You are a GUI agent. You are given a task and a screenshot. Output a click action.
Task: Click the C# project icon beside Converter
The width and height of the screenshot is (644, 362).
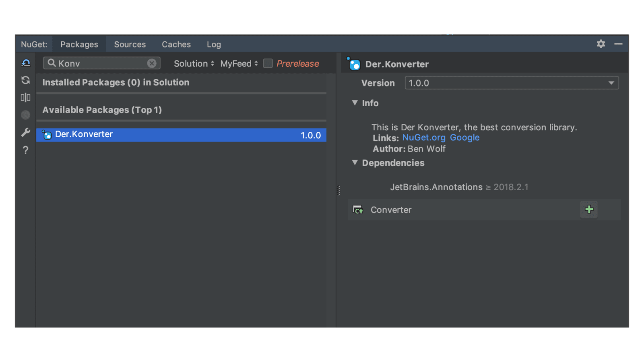click(358, 210)
